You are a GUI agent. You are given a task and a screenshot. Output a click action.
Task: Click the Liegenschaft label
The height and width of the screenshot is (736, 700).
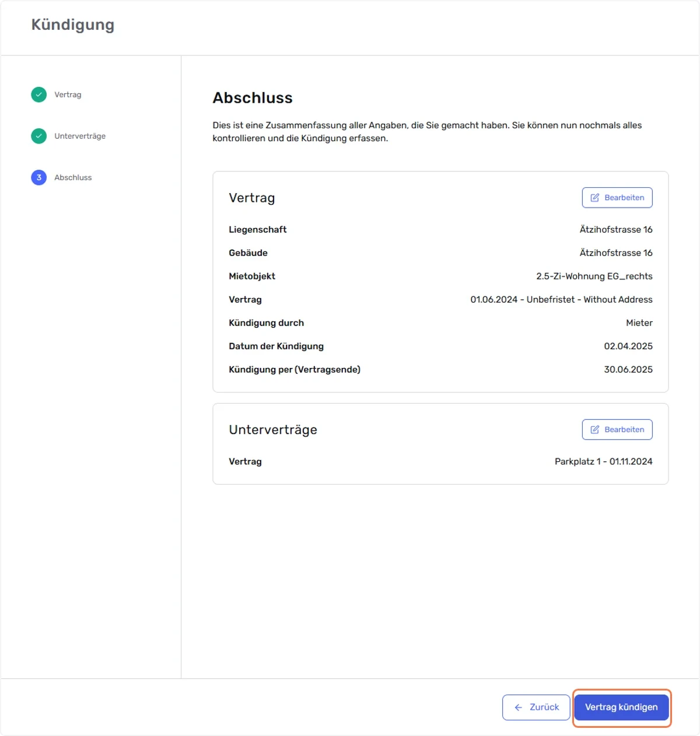258,230
